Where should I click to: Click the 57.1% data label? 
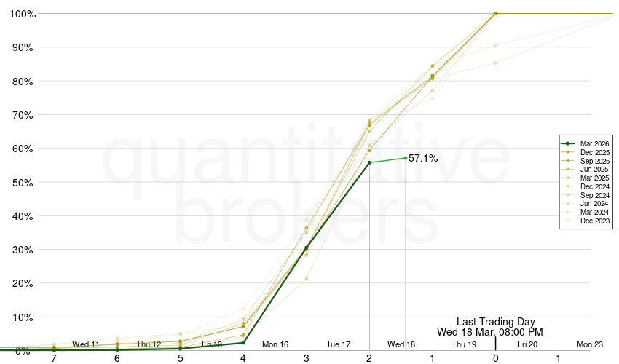[423, 158]
